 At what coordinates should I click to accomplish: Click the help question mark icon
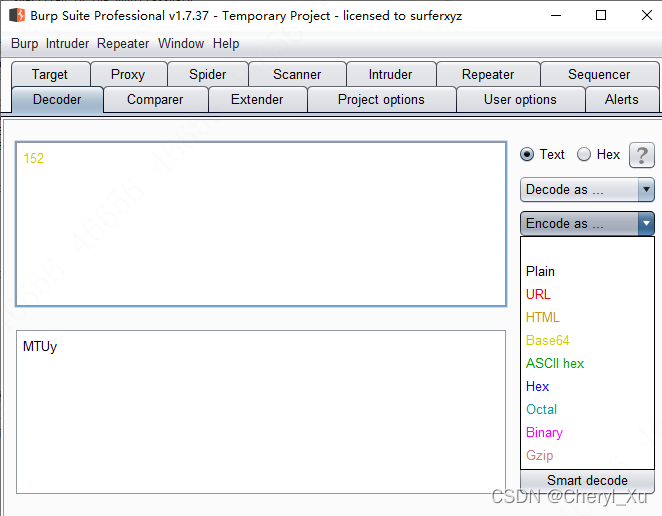[641, 155]
